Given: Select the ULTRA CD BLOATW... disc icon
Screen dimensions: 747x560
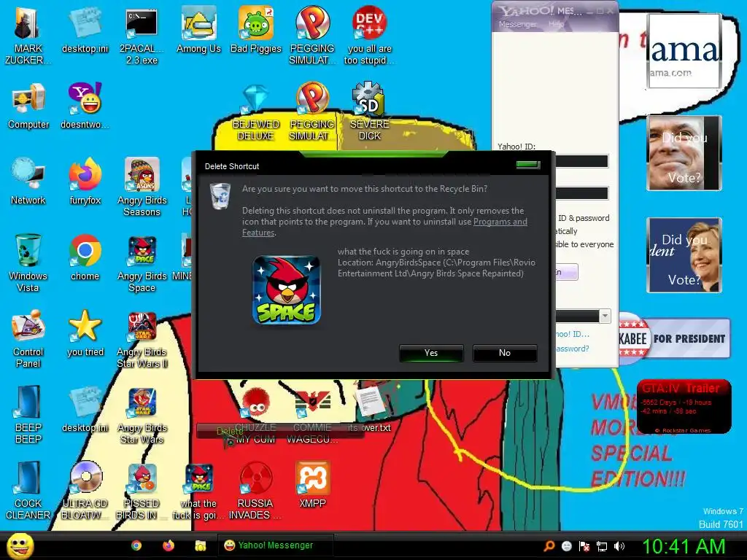Looking at the screenshot, I should pos(85,491).
